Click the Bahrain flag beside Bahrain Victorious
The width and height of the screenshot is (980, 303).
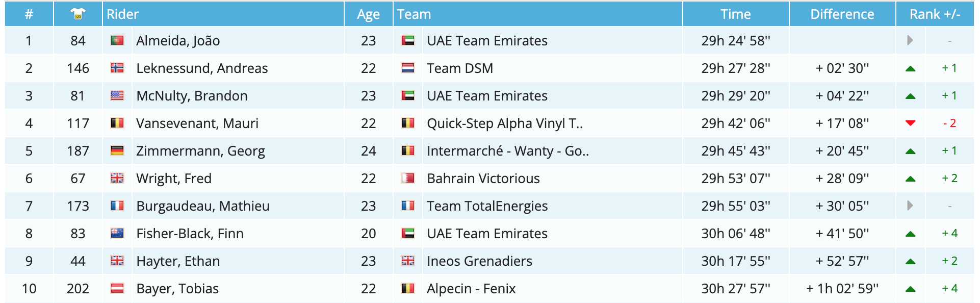tap(408, 178)
